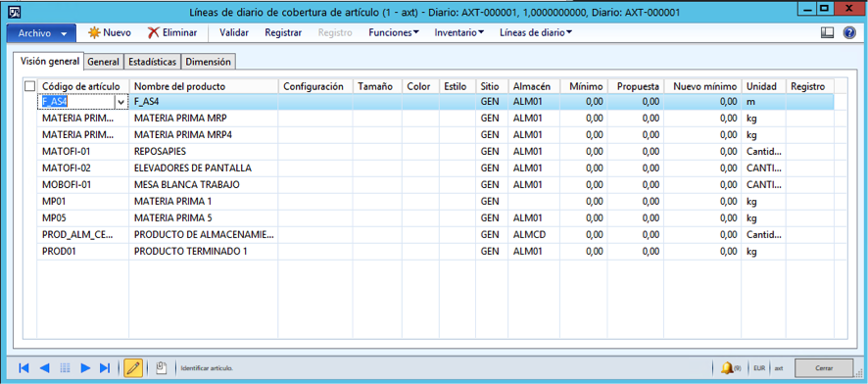The image size is (868, 384).
Task: Click the axt company status item
Action: click(x=778, y=368)
